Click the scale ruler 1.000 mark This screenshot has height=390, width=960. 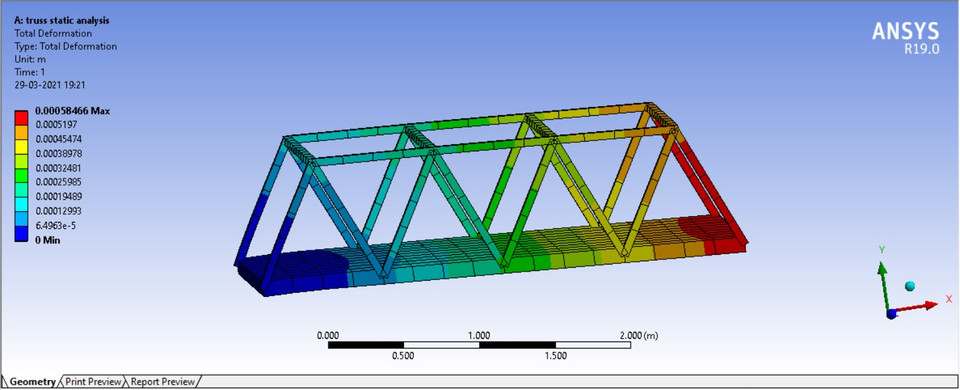point(479,336)
